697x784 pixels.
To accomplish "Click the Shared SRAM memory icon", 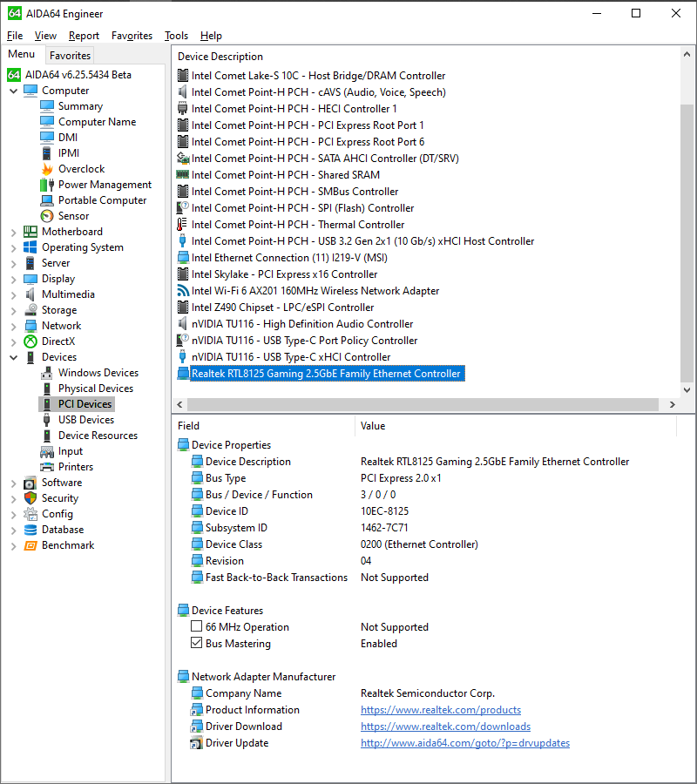I will tap(183, 175).
